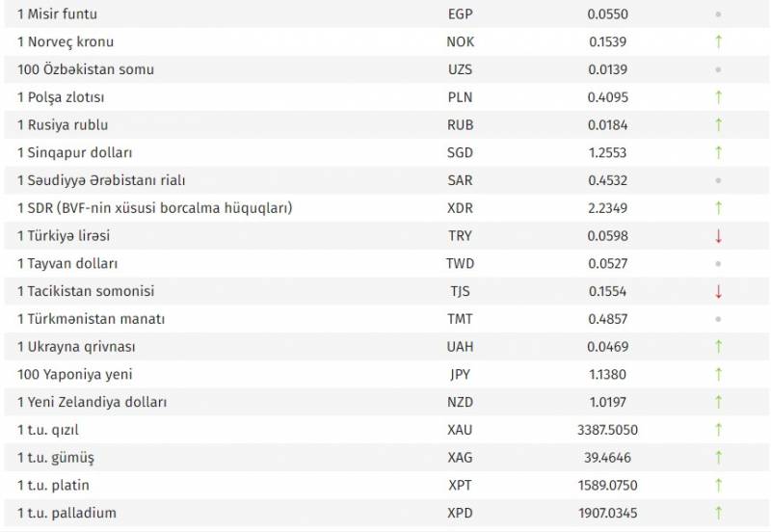Click the grey dot indicator for EGP
This screenshot has height=532, width=771.
pos(718,14)
